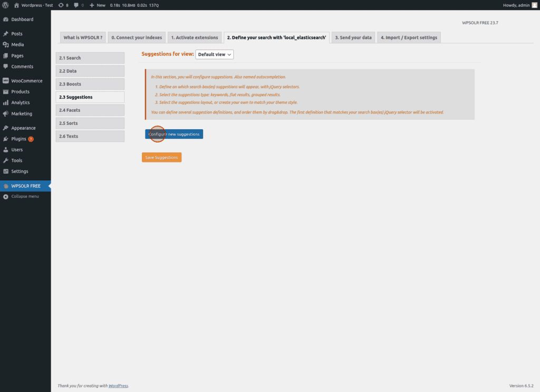Click the 137Q query count in admin bar
The image size is (540, 392).
pos(154,5)
